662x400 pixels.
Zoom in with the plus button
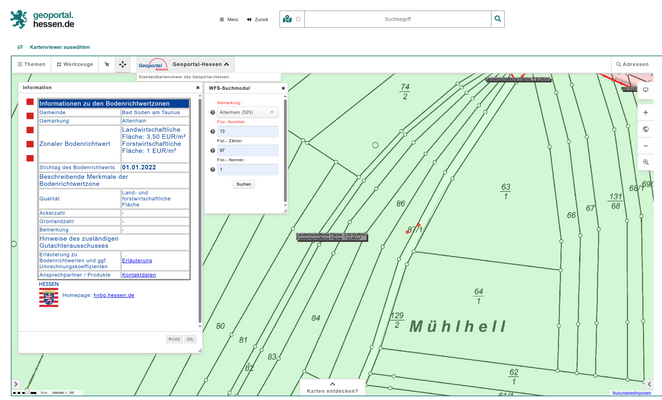[x=646, y=113]
